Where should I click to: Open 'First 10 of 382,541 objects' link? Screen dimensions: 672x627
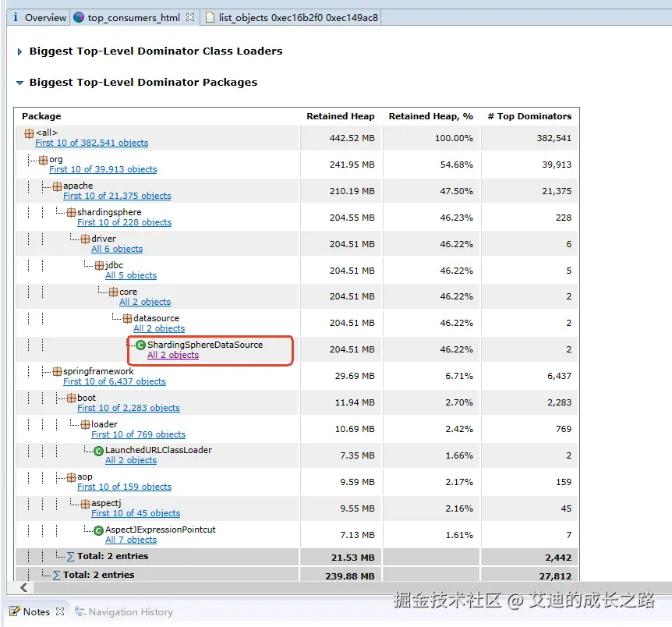pyautogui.click(x=92, y=143)
